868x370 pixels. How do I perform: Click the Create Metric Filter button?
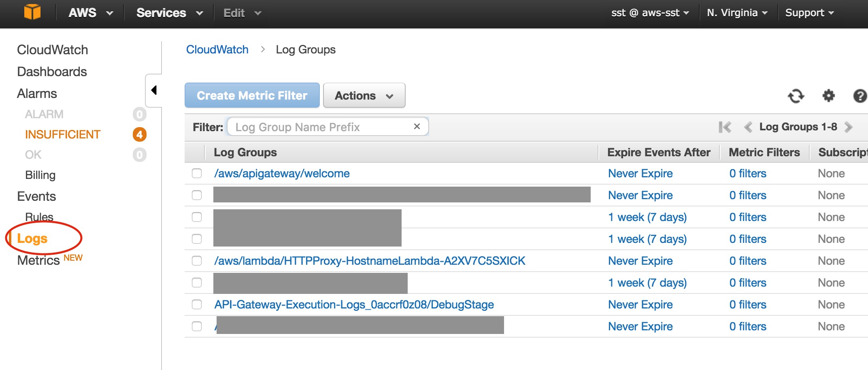click(x=252, y=96)
